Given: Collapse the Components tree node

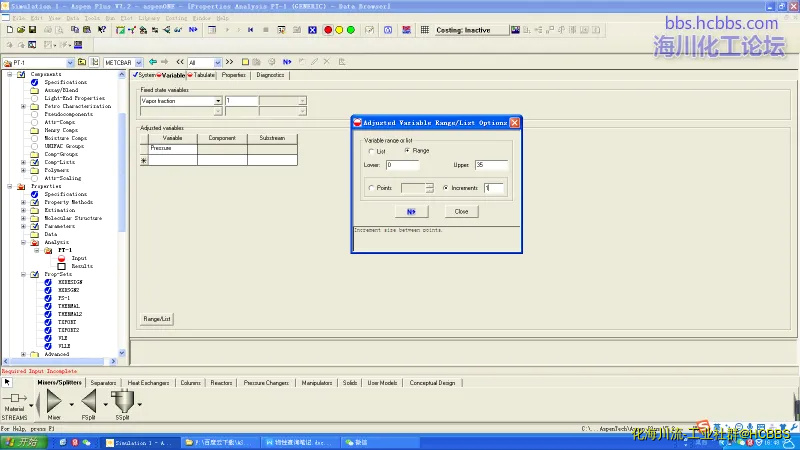Looking at the screenshot, I should click(x=10, y=74).
